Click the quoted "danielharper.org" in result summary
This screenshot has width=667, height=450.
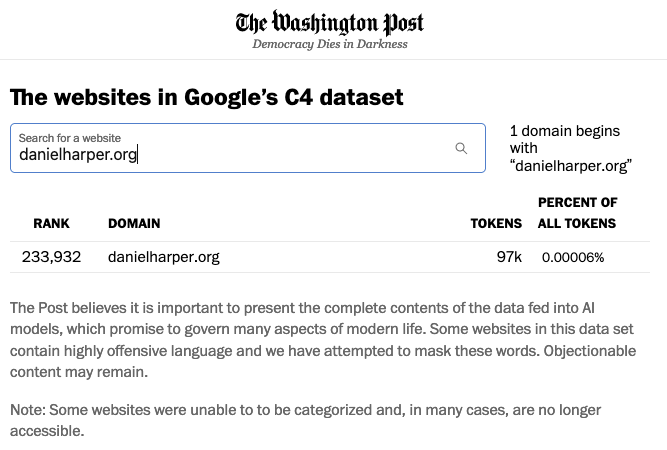click(570, 165)
